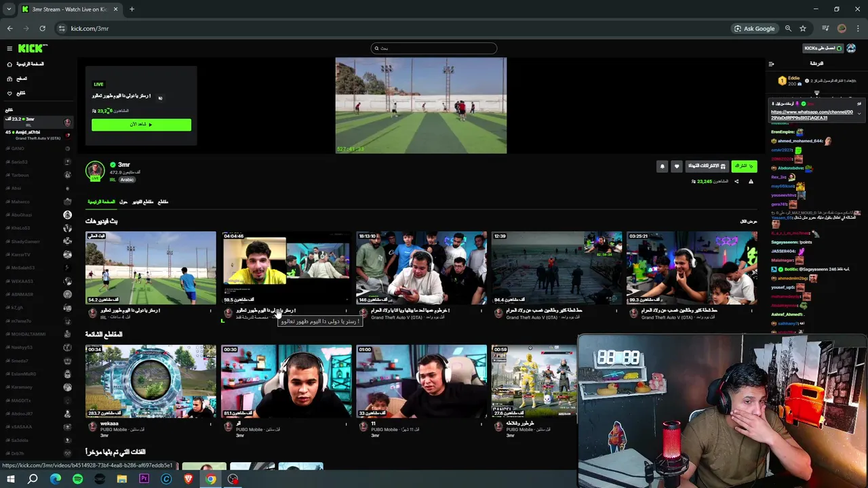Collapse the chat panel icon
The image size is (868, 488).
[x=771, y=64]
